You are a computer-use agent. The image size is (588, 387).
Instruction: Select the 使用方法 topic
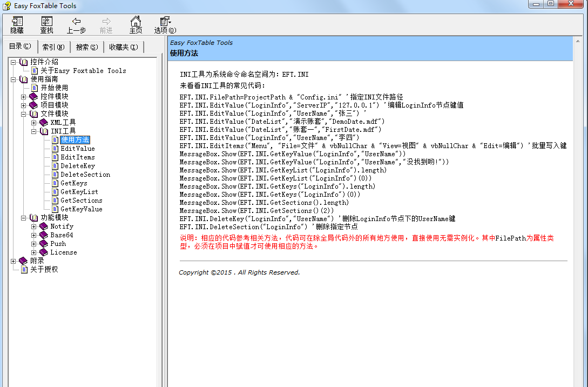tap(75, 139)
